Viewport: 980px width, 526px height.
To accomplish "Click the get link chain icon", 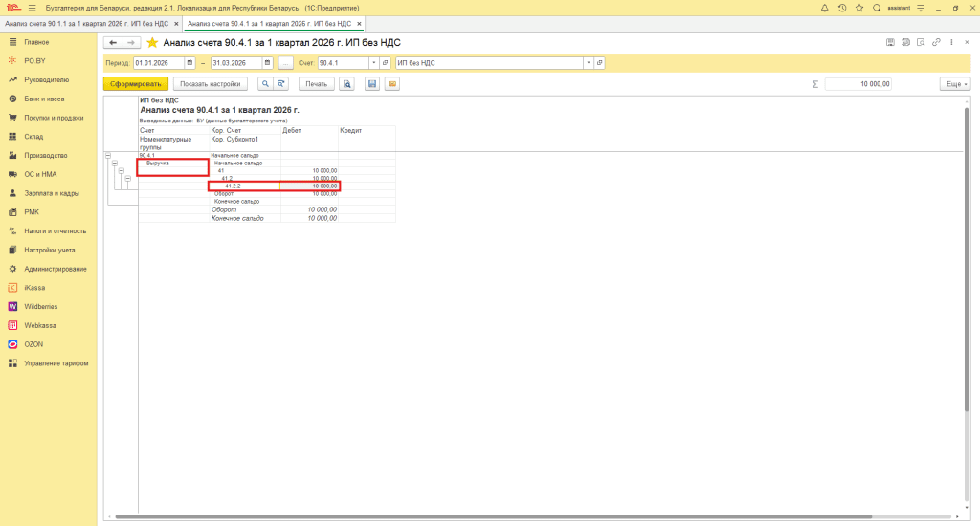I will pyautogui.click(x=935, y=42).
